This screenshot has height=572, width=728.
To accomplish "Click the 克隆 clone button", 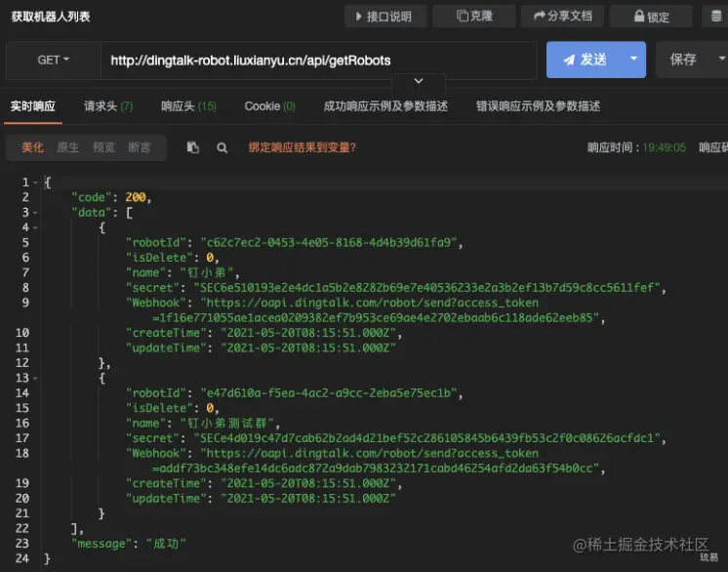I will pyautogui.click(x=473, y=17).
